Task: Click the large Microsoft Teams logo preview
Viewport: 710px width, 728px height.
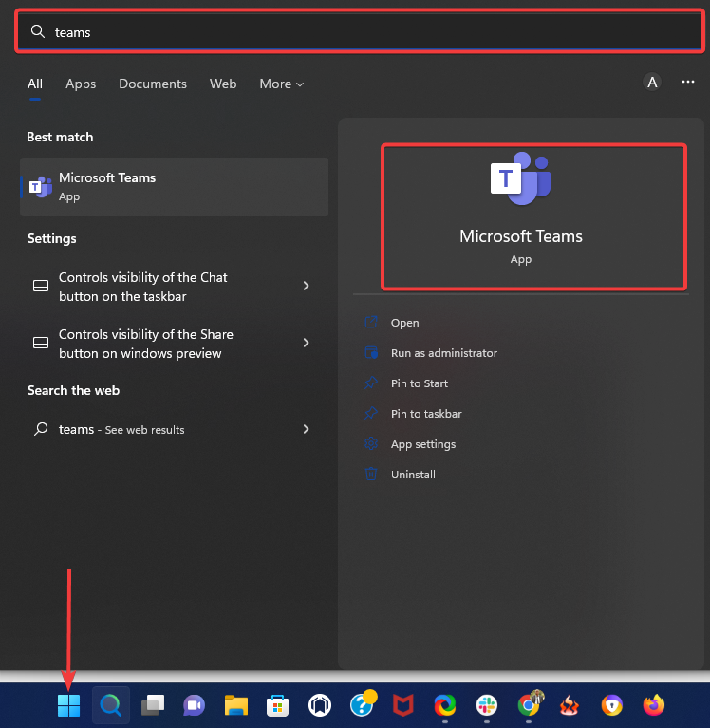Action: tap(520, 178)
